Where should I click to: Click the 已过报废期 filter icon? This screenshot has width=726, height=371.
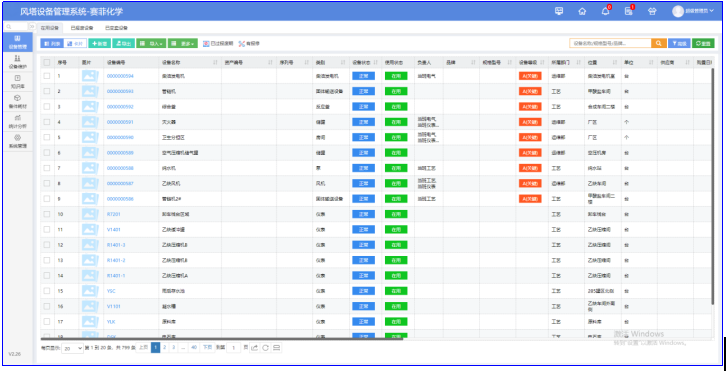pyautogui.click(x=206, y=44)
